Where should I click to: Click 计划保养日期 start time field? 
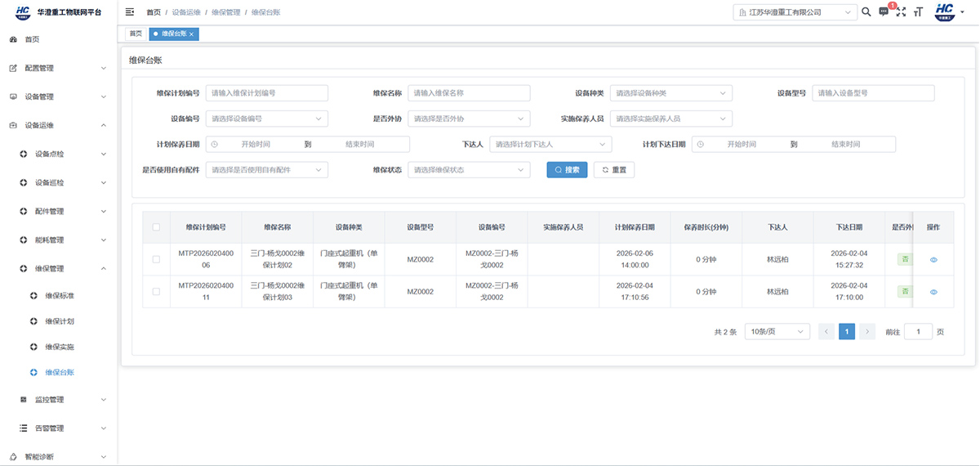[x=256, y=144]
